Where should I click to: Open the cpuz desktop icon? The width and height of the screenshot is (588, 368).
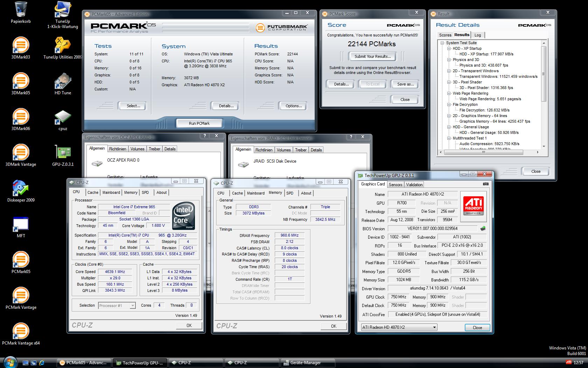pyautogui.click(x=63, y=120)
